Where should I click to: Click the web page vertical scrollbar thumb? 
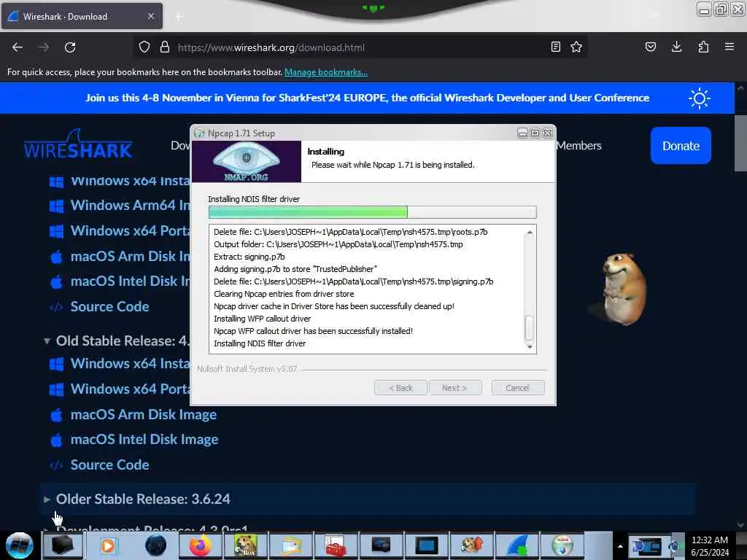pos(740,142)
